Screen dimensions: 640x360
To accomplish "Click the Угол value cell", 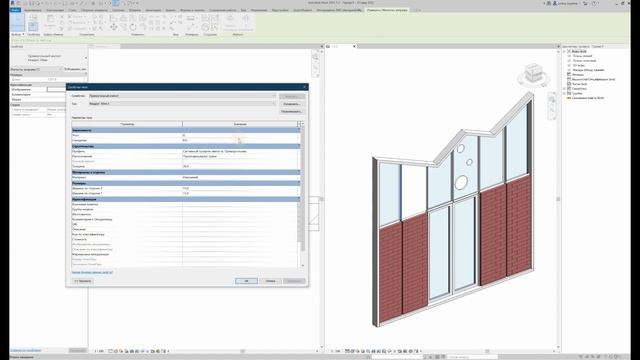I will (x=240, y=136).
